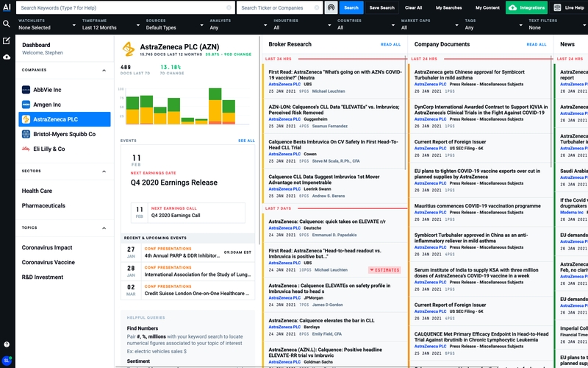Open the help question mark icon
Image resolution: width=588 pixels, height=368 pixels.
click(x=7, y=344)
